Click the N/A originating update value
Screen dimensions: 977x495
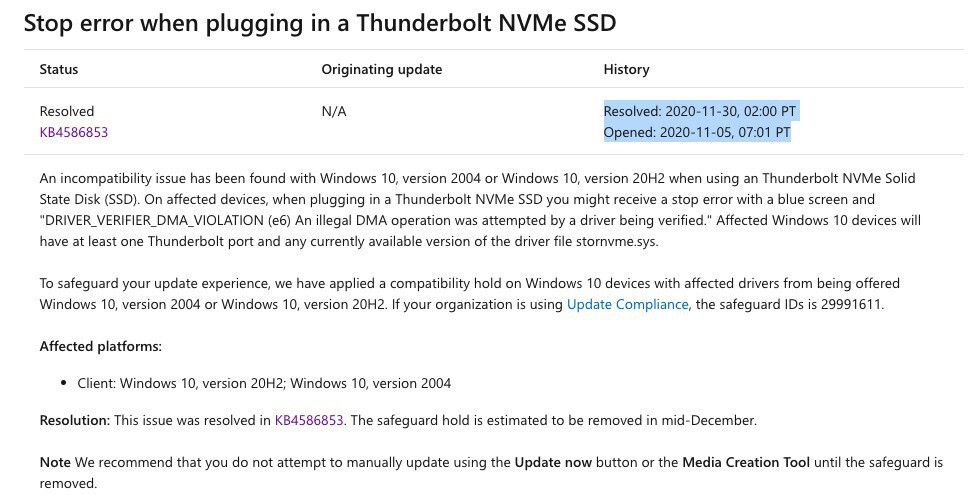click(333, 111)
